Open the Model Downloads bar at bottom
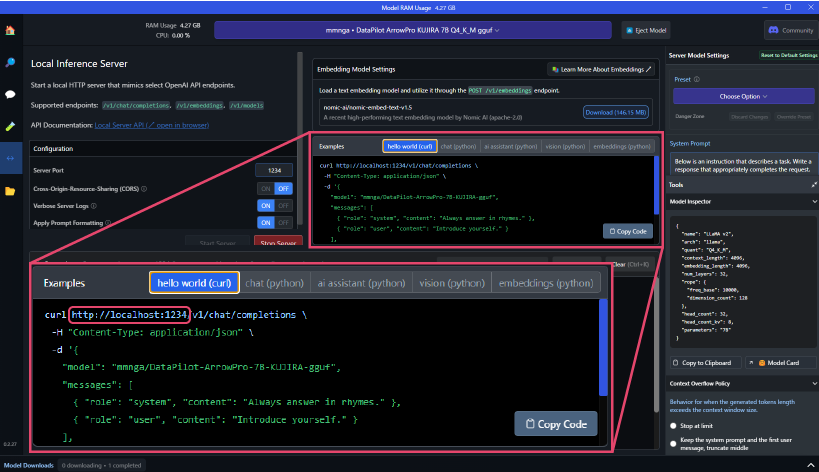The image size is (819, 472). [x=28, y=465]
